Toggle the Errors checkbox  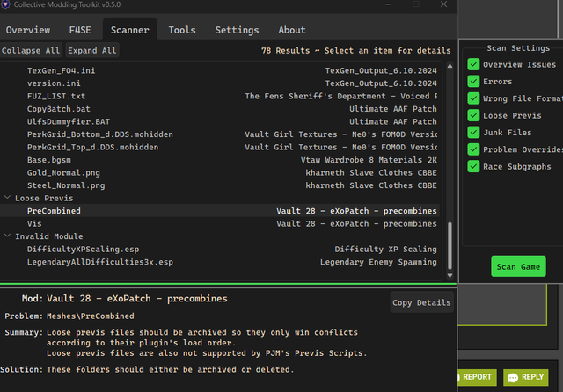[473, 82]
